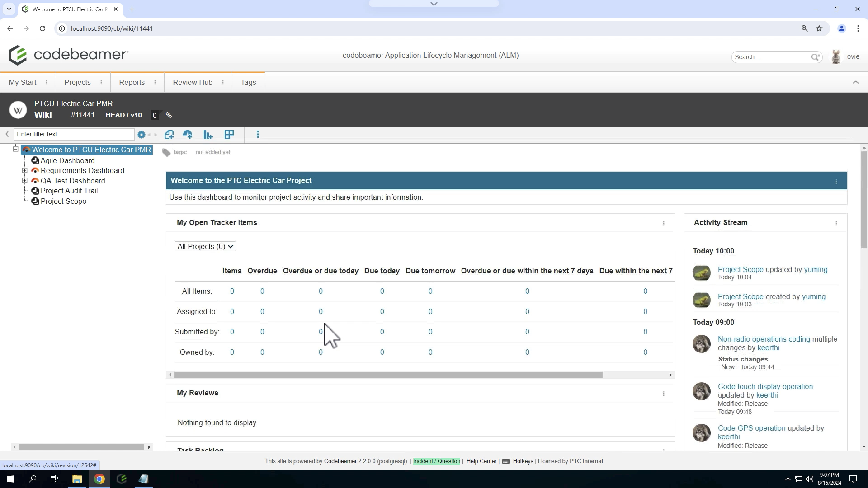Open the Help Center footer link
The width and height of the screenshot is (868, 488).
(x=481, y=461)
